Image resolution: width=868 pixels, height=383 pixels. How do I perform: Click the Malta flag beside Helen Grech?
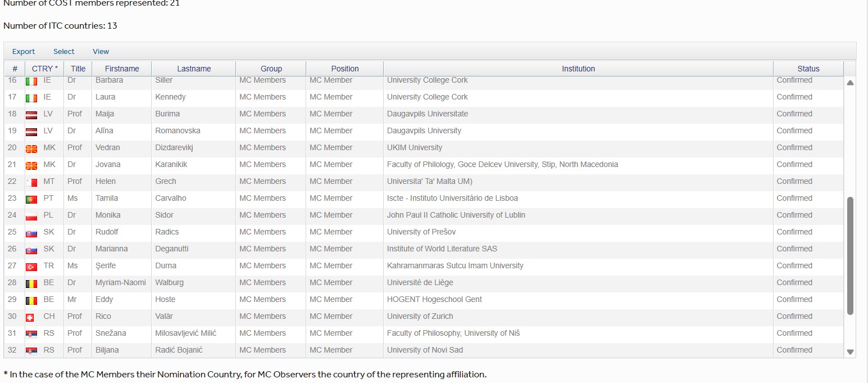pyautogui.click(x=31, y=182)
